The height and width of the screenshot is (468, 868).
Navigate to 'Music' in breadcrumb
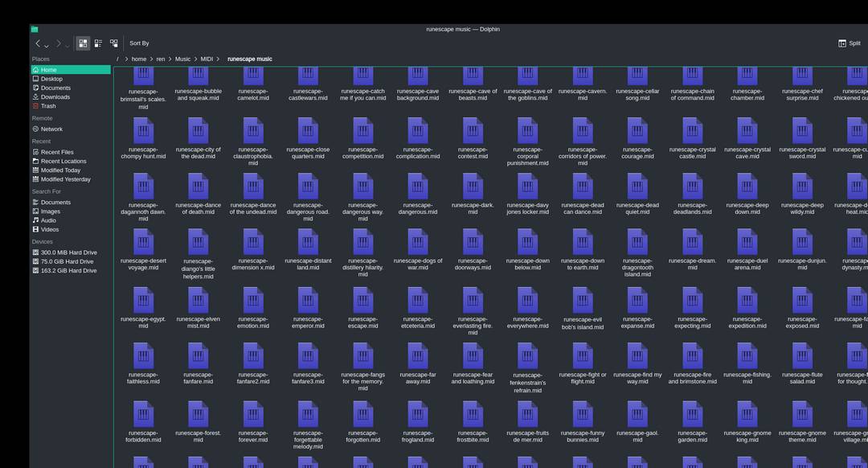(182, 59)
